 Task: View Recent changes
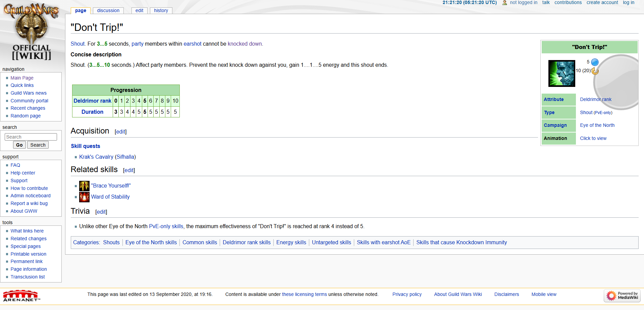point(28,108)
